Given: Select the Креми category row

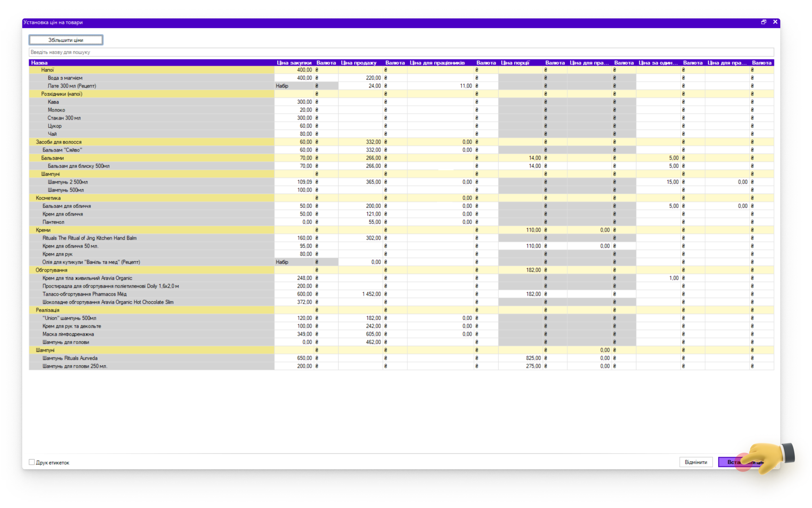Looking at the screenshot, I should pos(401,230).
